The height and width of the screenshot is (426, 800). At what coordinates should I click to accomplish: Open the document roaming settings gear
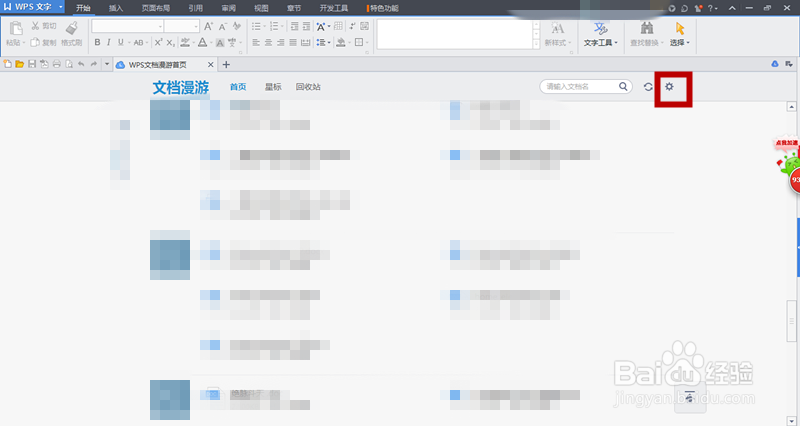tap(669, 87)
